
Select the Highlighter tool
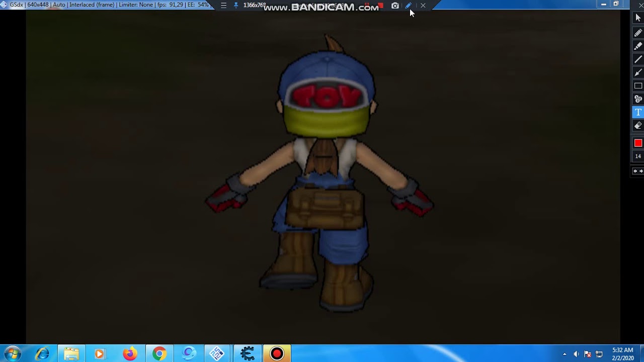(638, 46)
